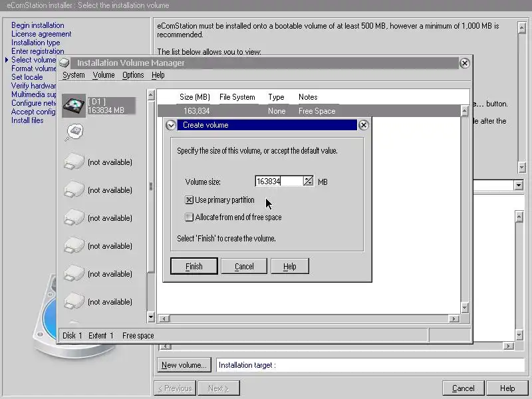Click Finish to create the volume
Screen dimensions: 532x399
coord(194,267)
